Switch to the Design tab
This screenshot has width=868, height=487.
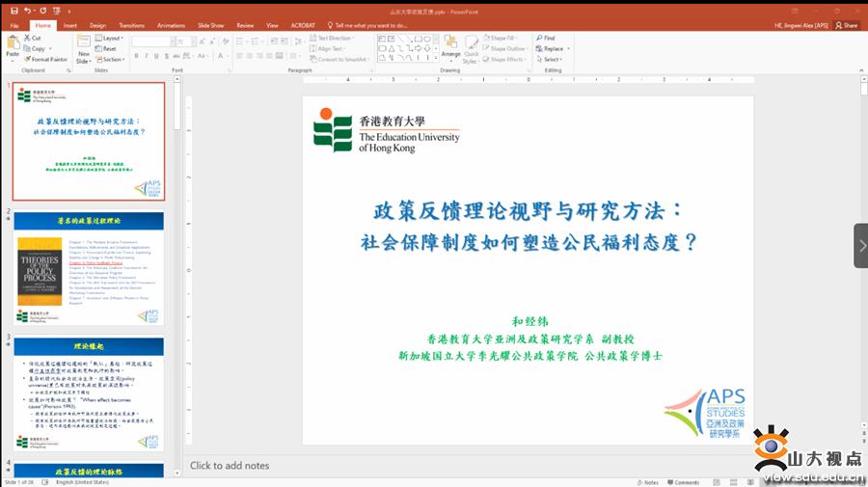pos(97,25)
